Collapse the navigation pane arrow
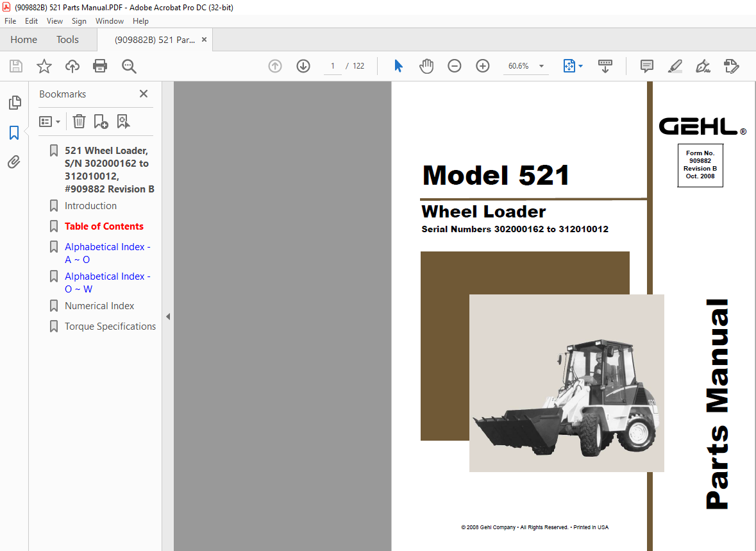 pyautogui.click(x=168, y=317)
